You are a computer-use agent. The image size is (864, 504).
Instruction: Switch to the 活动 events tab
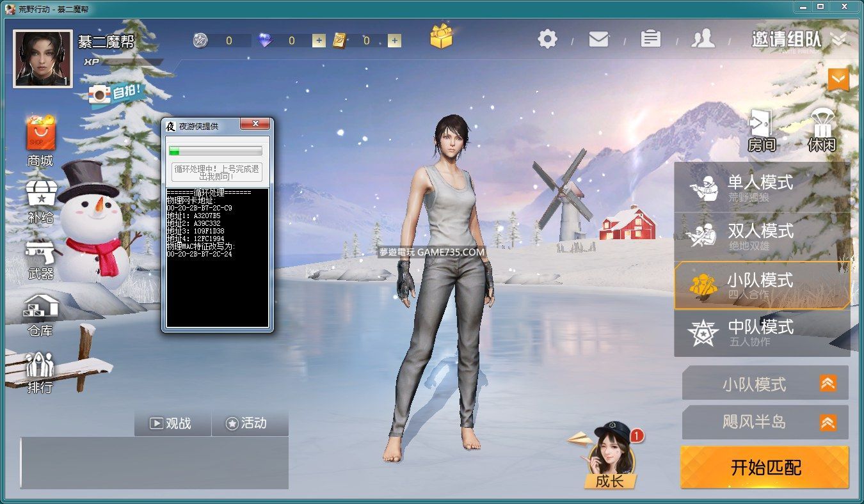point(247,423)
